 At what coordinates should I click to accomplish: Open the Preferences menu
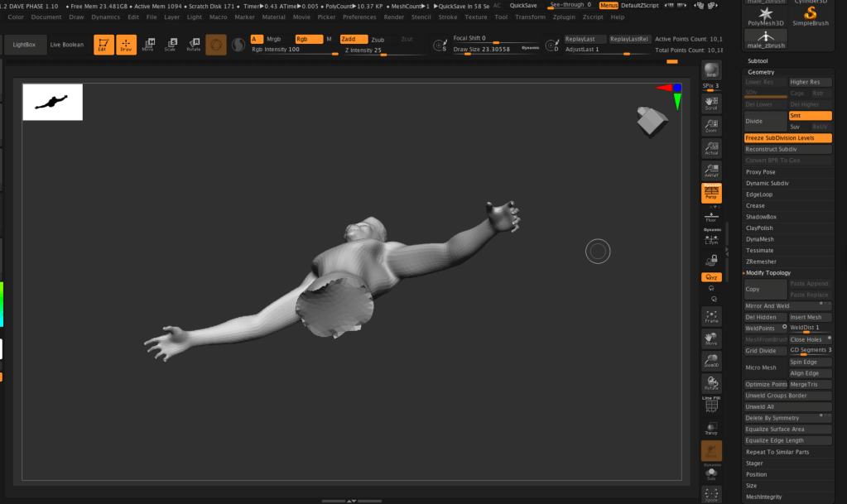coord(359,17)
